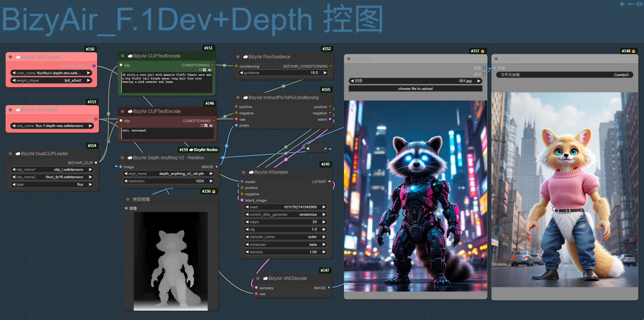Open the scheduler beta dropdown
The height and width of the screenshot is (320, 644).
point(285,245)
